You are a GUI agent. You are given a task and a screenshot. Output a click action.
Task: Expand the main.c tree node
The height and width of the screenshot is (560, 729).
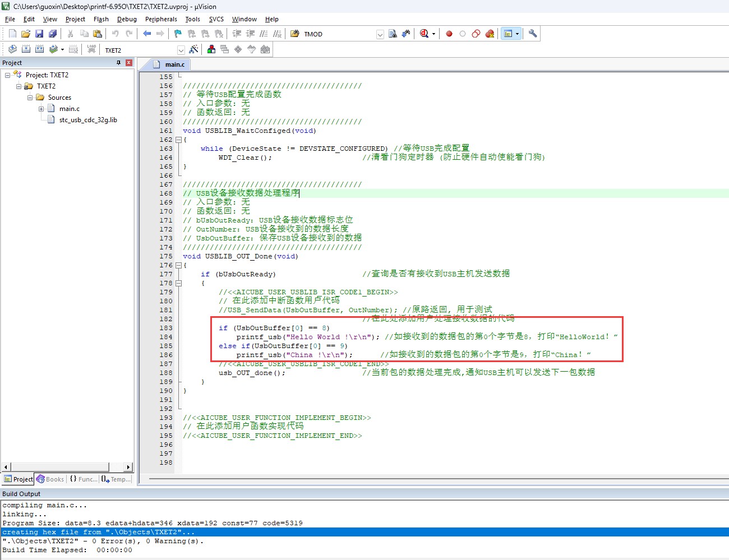41,109
